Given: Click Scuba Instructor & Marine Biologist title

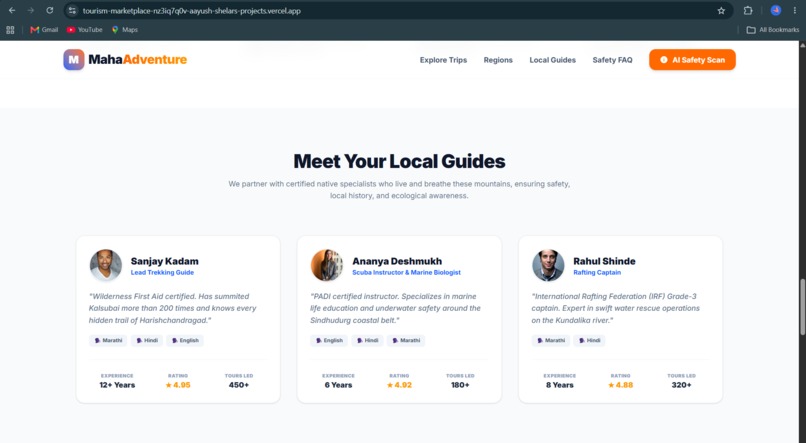Looking at the screenshot, I should [x=406, y=272].
